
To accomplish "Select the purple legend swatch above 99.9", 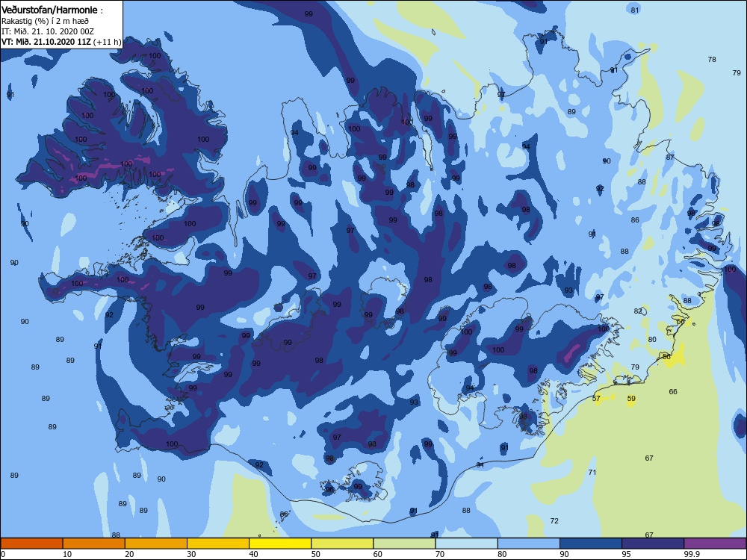I will click(715, 544).
